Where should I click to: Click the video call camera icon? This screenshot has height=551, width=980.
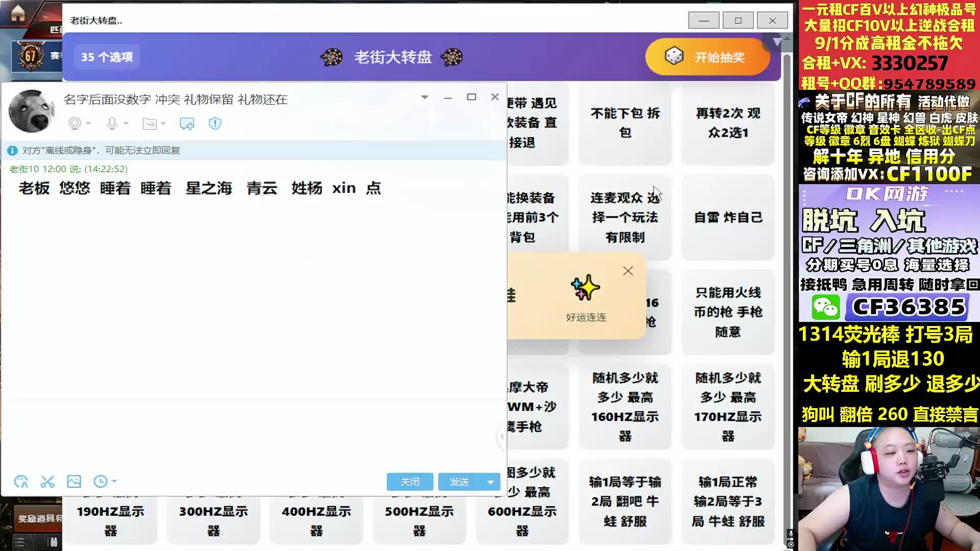(75, 123)
